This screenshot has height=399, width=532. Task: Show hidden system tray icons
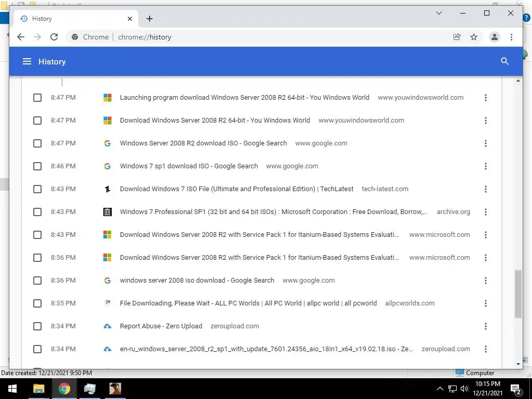[440, 389]
